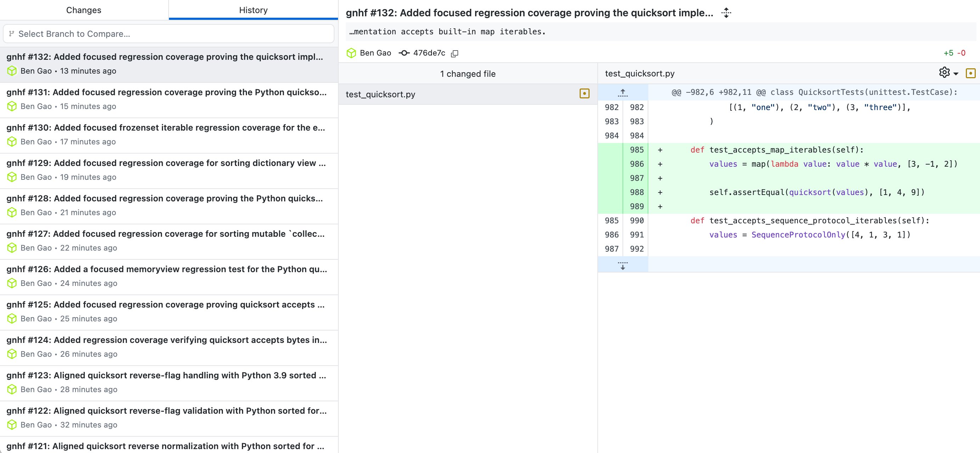The height and width of the screenshot is (453, 980).
Task: Click the modified badge beside test_quicksort.py in the file list
Action: point(584,94)
